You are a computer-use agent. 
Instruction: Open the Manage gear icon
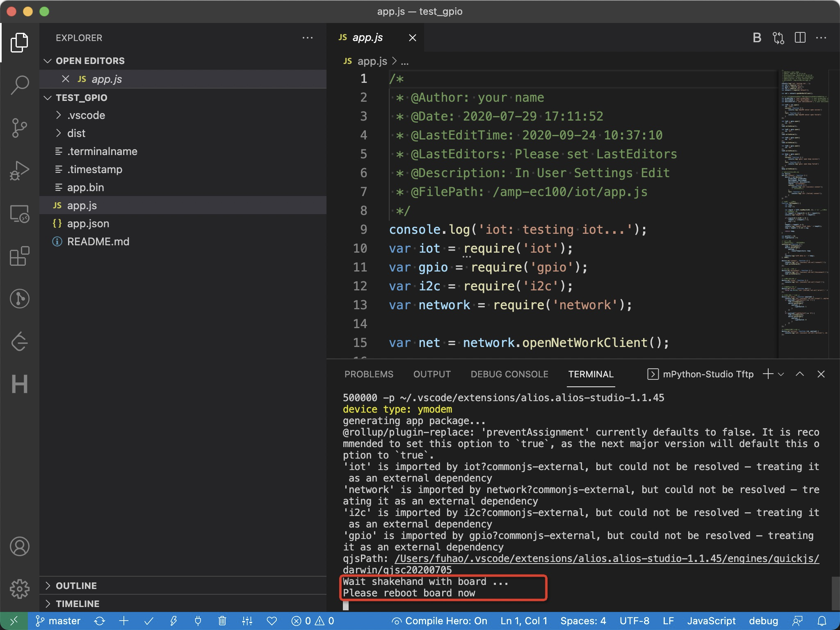19,589
